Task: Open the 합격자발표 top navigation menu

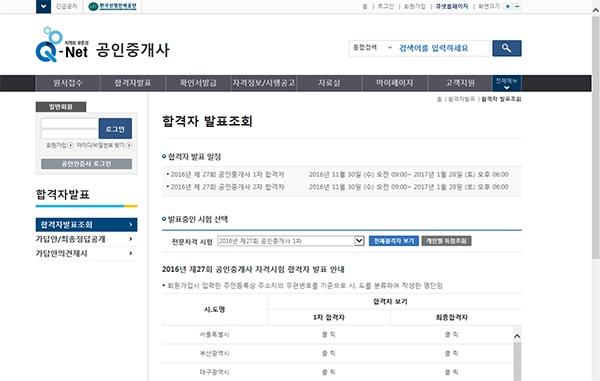Action: coord(133,83)
